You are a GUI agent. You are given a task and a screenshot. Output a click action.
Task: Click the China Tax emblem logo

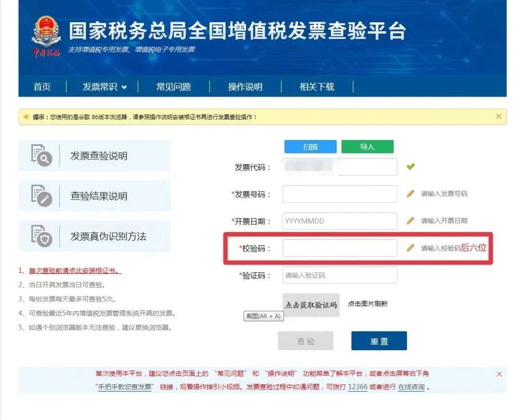pos(46,36)
